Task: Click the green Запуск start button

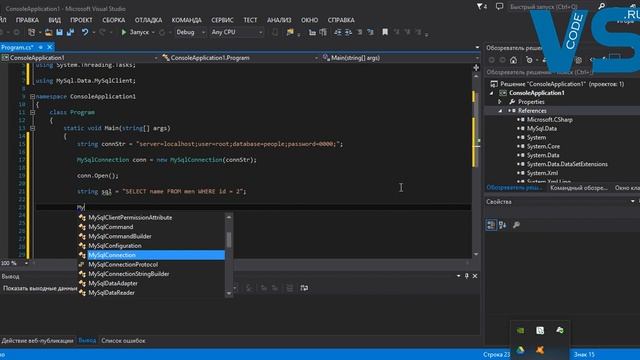Action: coord(136,32)
